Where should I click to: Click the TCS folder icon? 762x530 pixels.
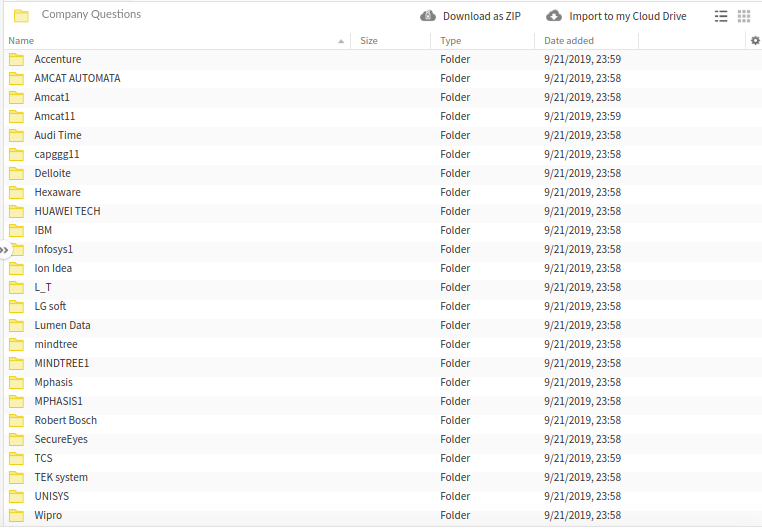(x=16, y=458)
